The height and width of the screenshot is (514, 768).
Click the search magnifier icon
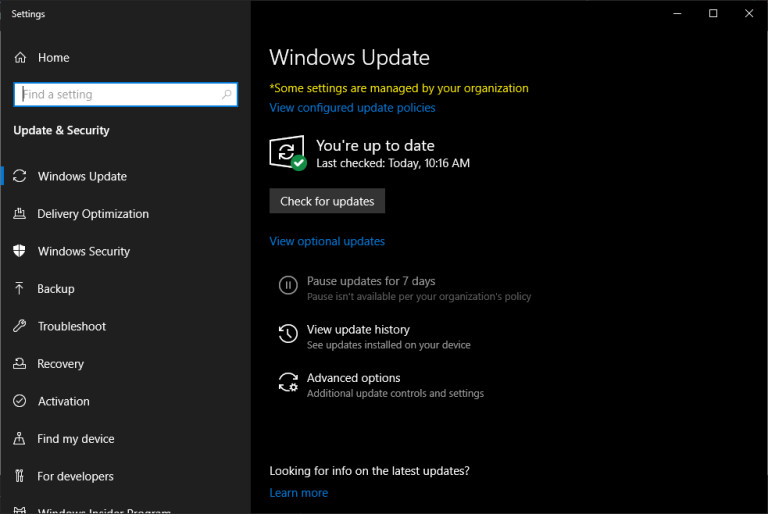click(x=227, y=95)
